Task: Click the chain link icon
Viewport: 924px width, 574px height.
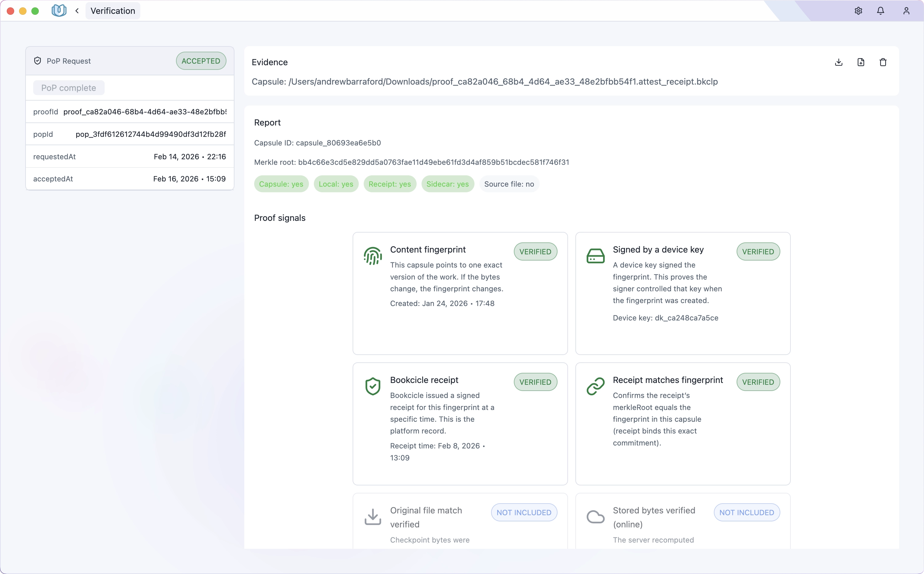Action: [596, 386]
